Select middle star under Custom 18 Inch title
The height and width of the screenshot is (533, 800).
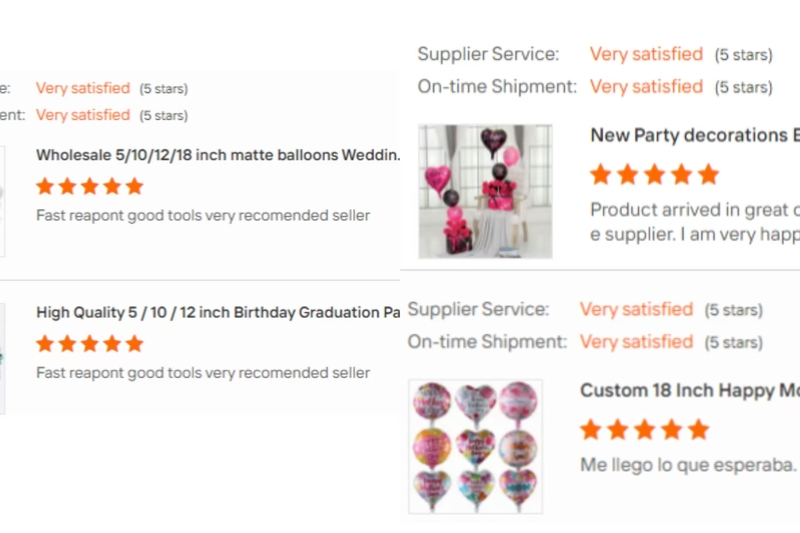(x=645, y=431)
